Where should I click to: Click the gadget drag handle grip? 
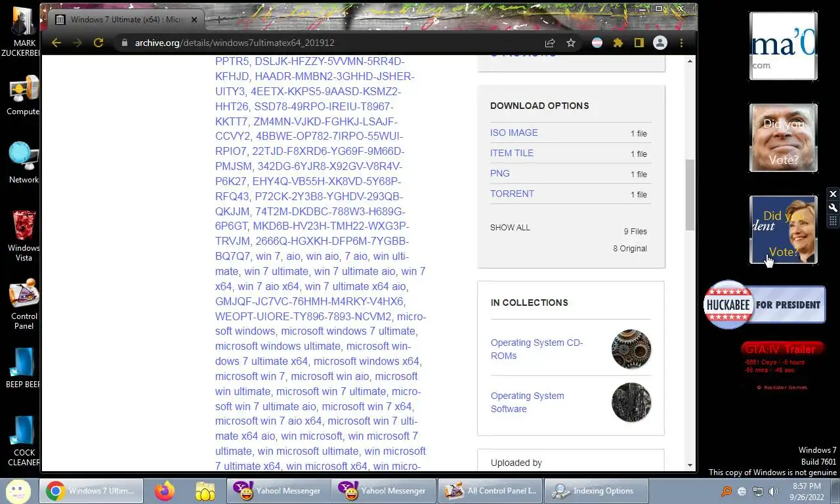pyautogui.click(x=833, y=221)
